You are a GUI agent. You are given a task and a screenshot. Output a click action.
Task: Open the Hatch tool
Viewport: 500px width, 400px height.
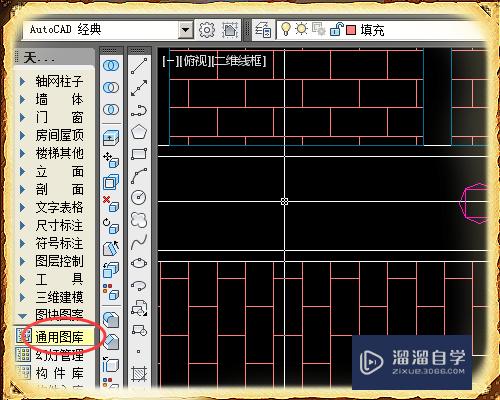(139, 373)
